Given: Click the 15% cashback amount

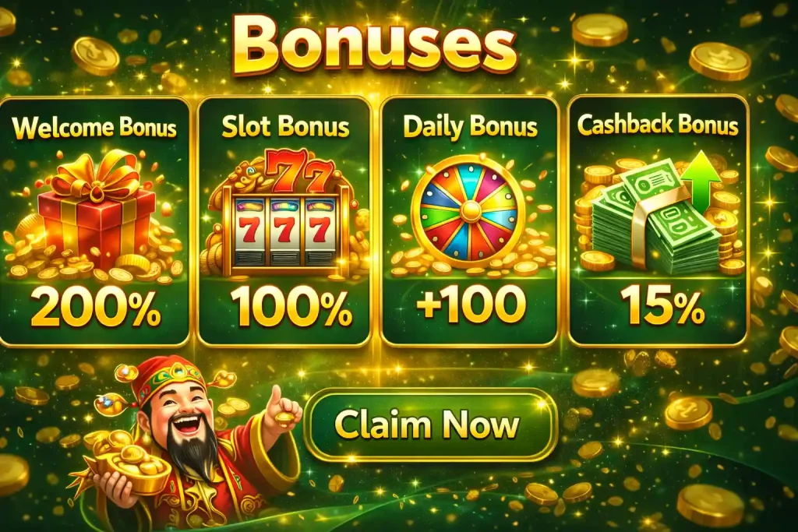Looking at the screenshot, I should coord(662,304).
